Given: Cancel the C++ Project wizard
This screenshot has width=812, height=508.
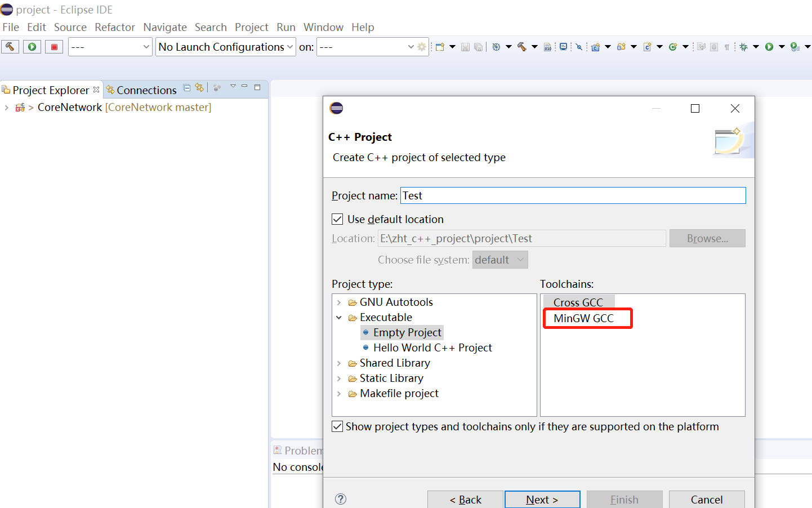Looking at the screenshot, I should click(707, 499).
